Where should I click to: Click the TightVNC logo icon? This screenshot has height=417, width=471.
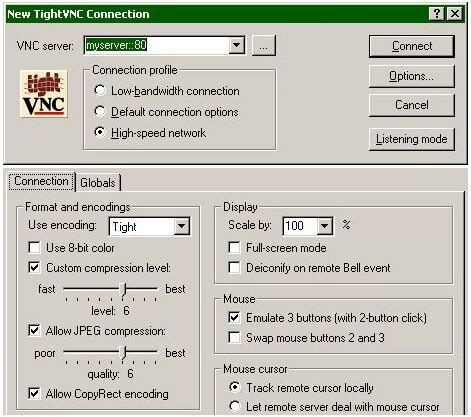pos(44,94)
